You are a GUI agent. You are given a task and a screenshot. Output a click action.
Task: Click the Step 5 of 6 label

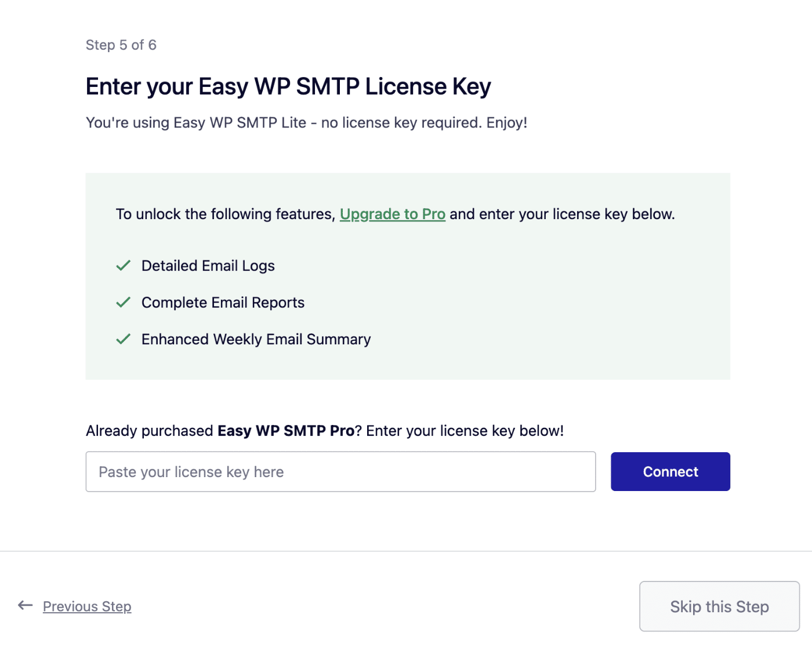(x=121, y=45)
